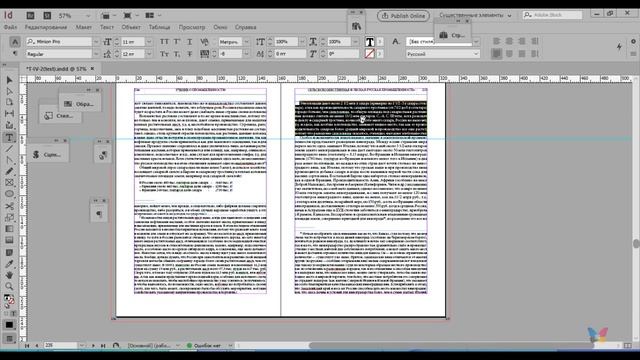Toggle Strikethrough formatting

(190, 54)
